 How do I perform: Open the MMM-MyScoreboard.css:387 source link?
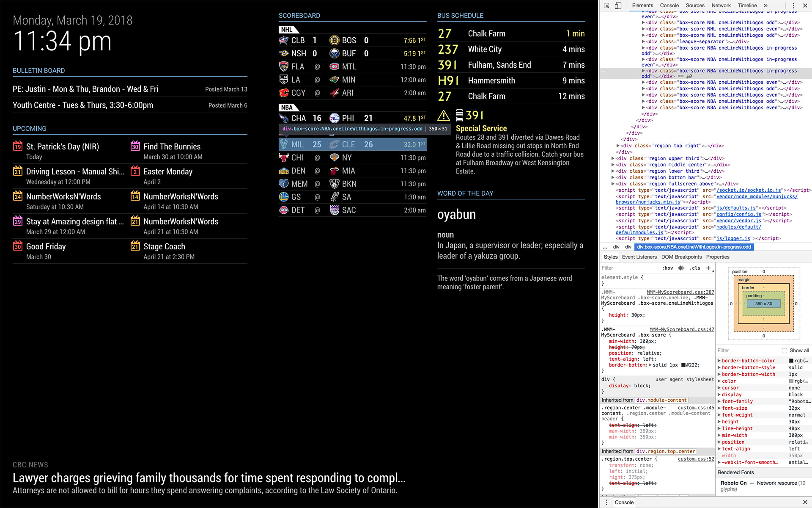tap(680, 292)
